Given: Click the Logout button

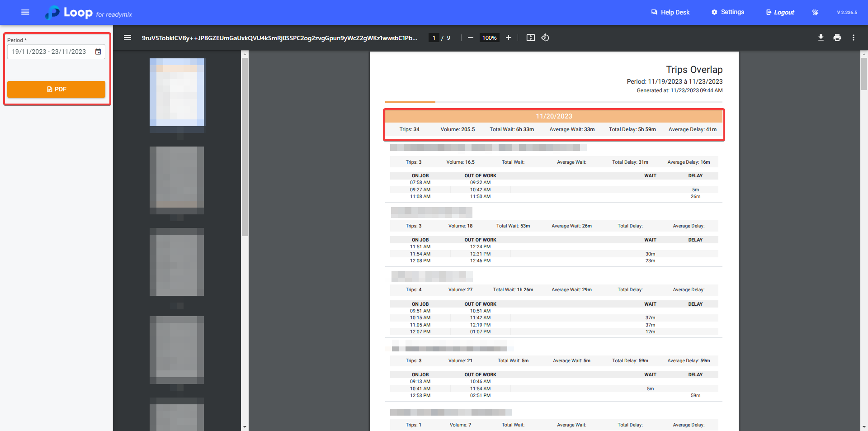Looking at the screenshot, I should (780, 12).
